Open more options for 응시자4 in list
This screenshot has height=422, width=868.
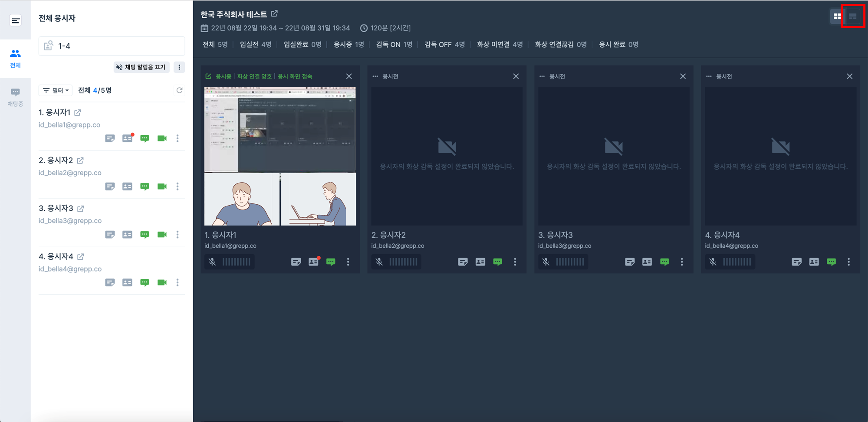178,282
